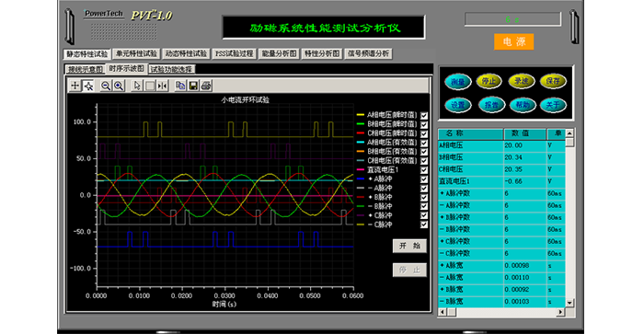Uncheck A相电压(瞬时值) trace checkbox
This screenshot has width=644, height=334.
click(424, 115)
